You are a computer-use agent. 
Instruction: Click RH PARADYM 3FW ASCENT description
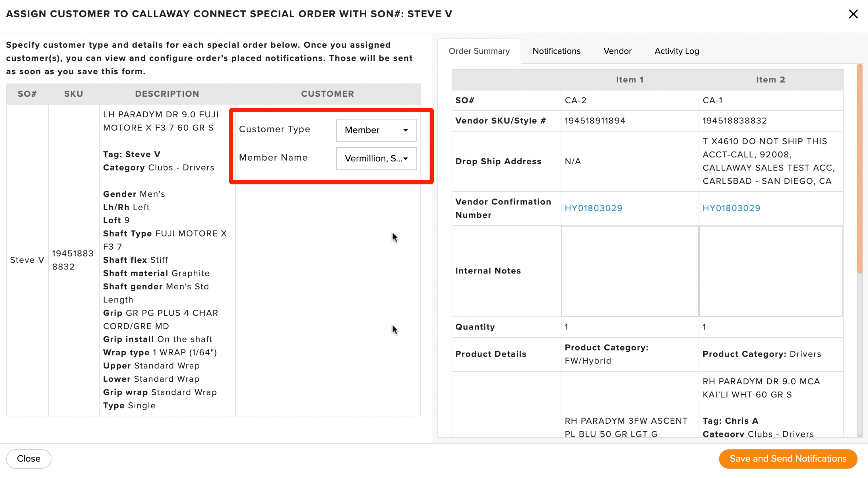pyautogui.click(x=626, y=427)
